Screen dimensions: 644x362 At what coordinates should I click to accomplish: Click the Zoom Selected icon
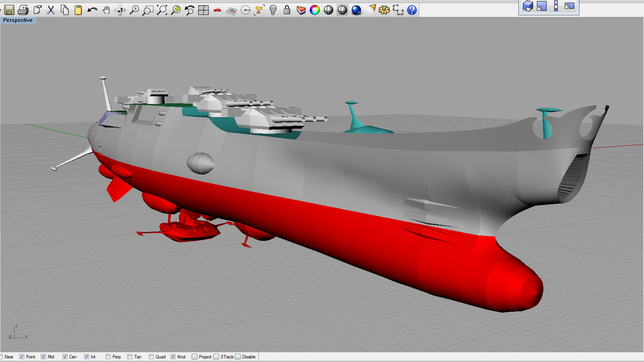(x=176, y=10)
